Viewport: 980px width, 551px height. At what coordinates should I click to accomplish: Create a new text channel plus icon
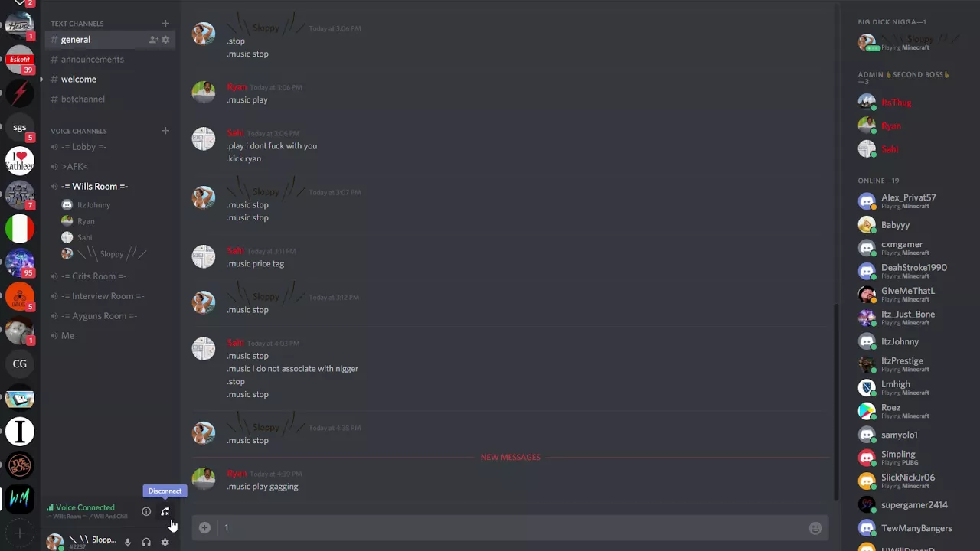tap(165, 24)
